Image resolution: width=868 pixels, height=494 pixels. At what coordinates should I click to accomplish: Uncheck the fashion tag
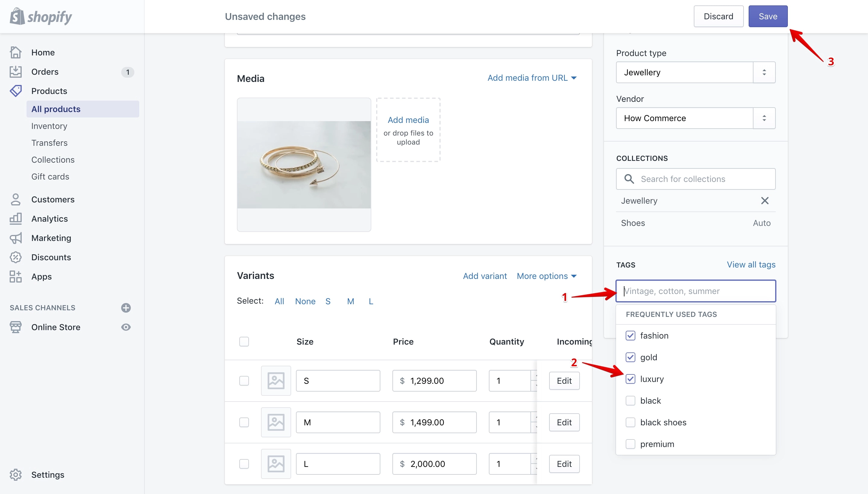click(x=631, y=336)
